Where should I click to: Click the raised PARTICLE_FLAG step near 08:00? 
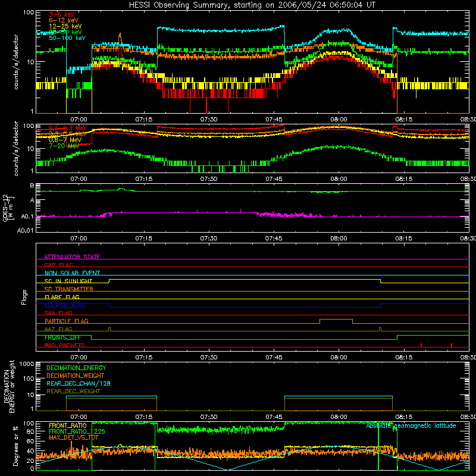click(x=336, y=320)
